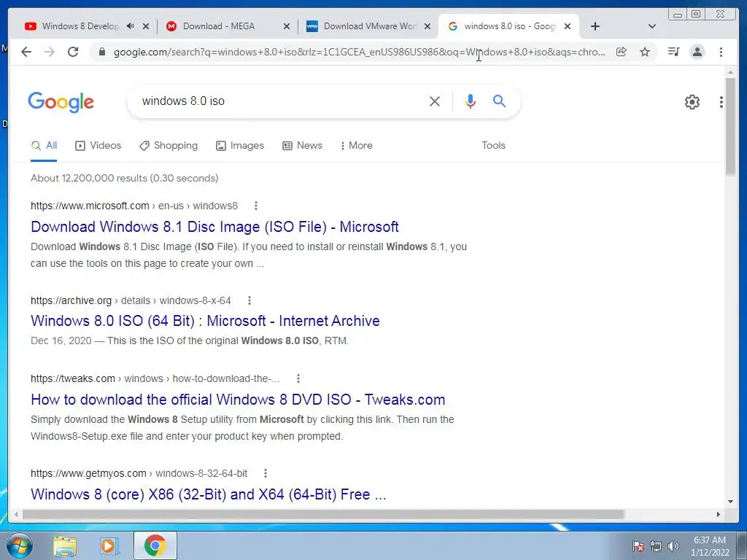Open more options for tweaks.com result

(x=298, y=378)
